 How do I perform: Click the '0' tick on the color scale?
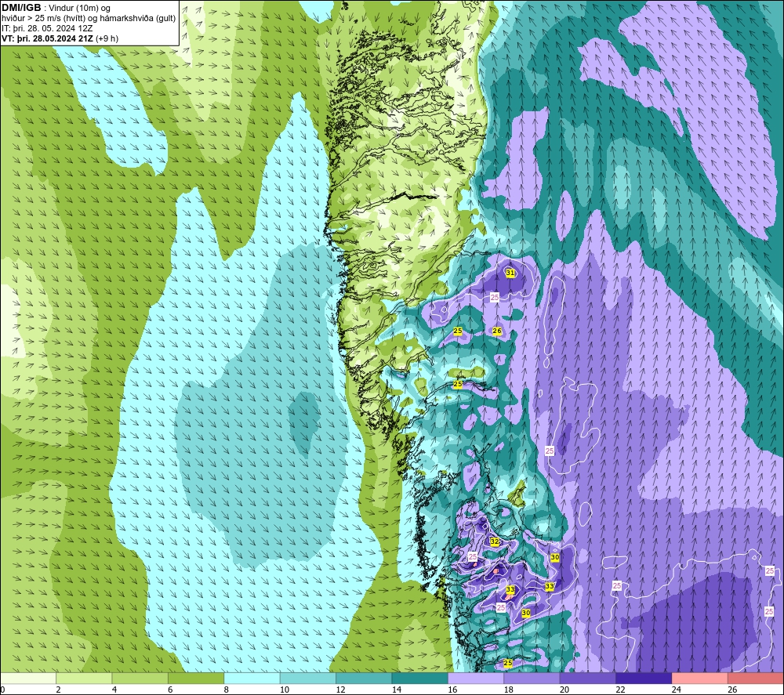tap(2, 690)
